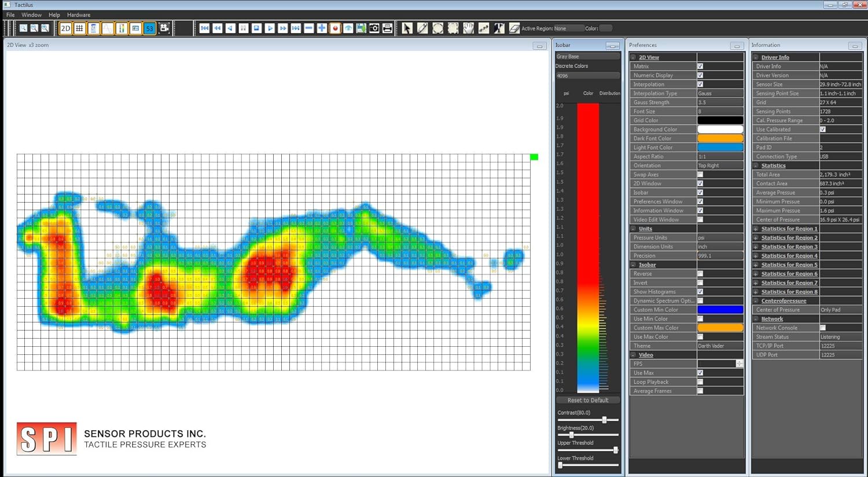
Task: Toggle the Show Histograms checkbox
Action: click(700, 292)
